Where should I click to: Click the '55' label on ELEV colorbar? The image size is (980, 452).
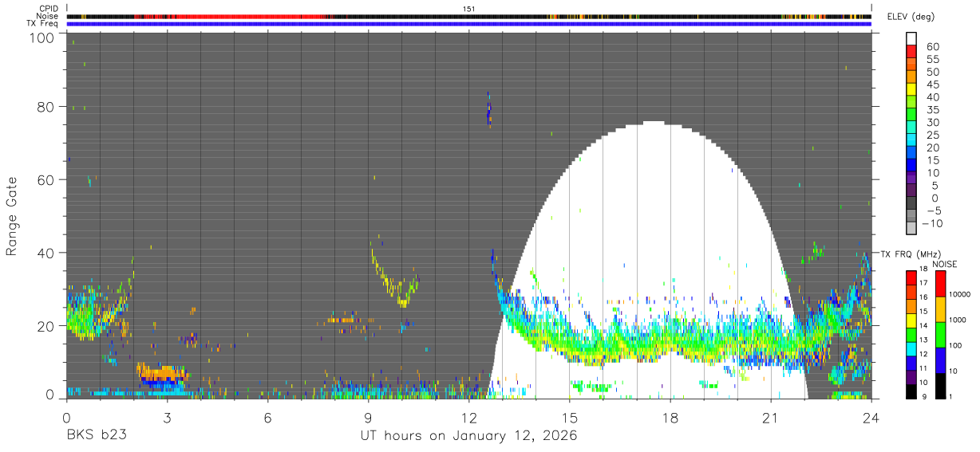click(931, 59)
